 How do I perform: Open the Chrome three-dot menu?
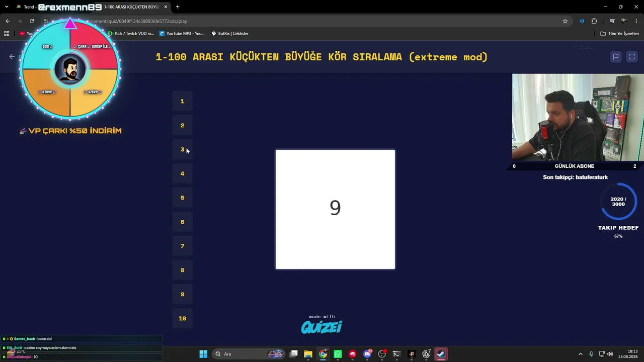point(636,21)
